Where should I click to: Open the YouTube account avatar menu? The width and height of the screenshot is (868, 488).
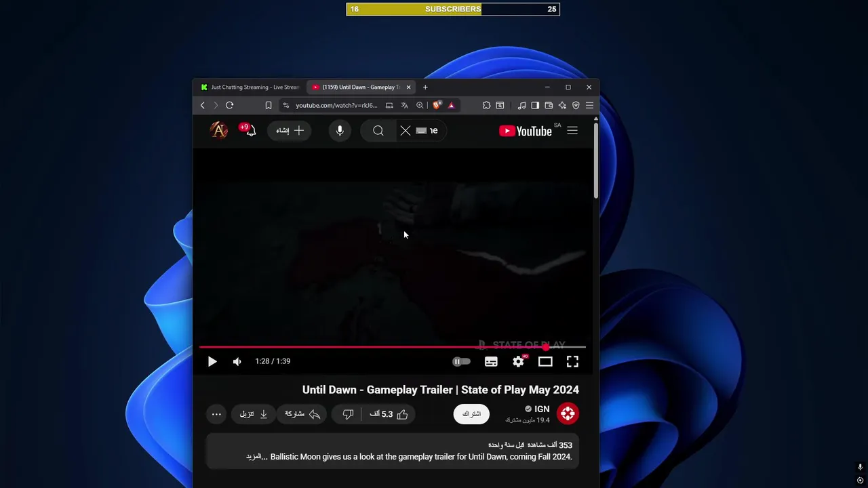pos(218,130)
